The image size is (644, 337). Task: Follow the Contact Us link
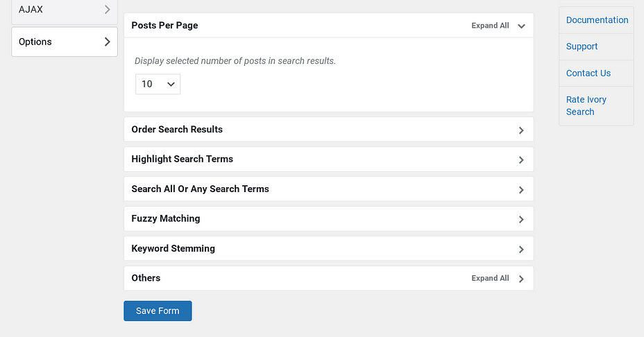tap(588, 73)
